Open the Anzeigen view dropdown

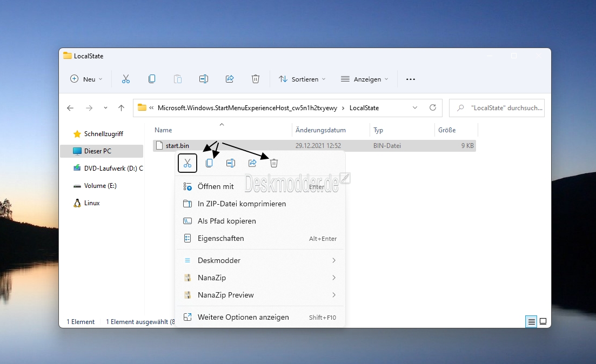coord(365,79)
